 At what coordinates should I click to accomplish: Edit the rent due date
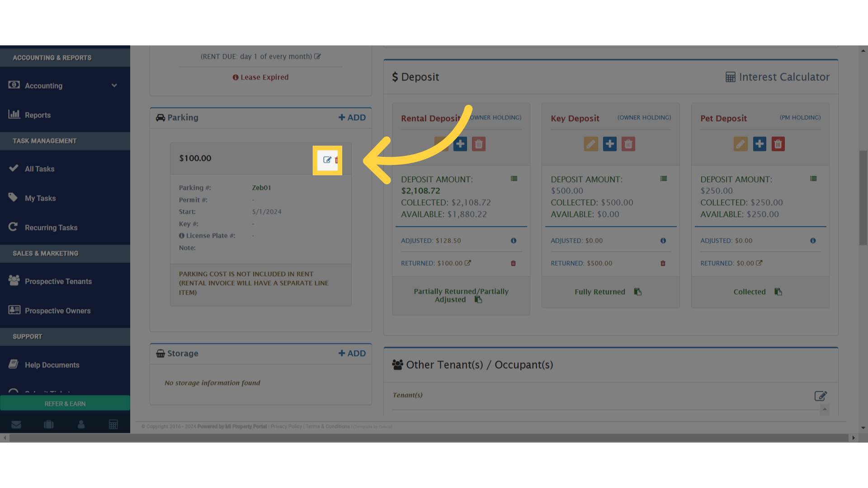[318, 56]
